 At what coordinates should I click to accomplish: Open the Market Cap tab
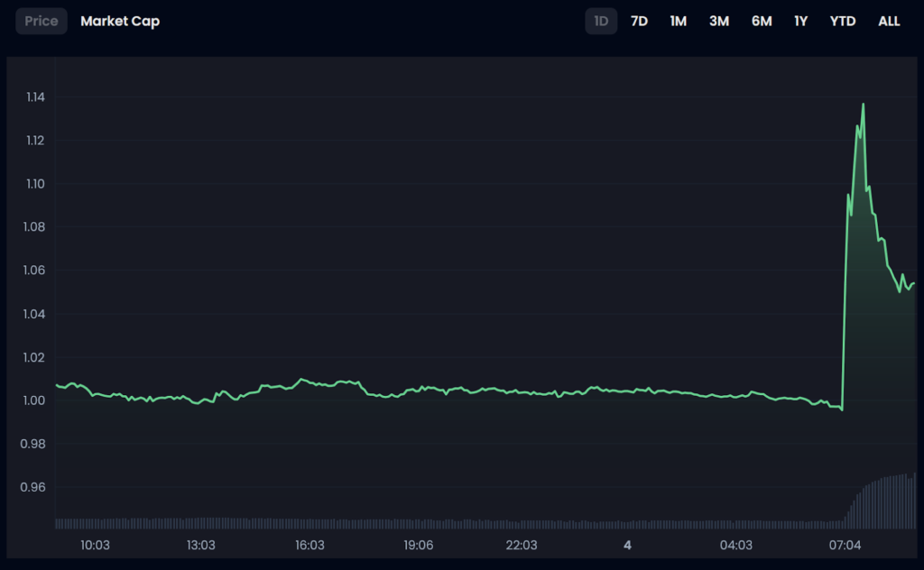pos(120,21)
